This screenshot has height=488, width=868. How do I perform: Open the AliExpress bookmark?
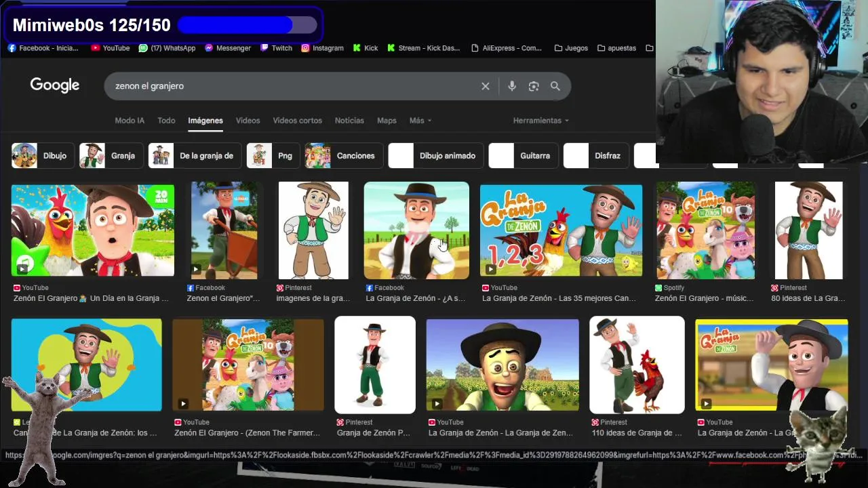click(x=507, y=48)
